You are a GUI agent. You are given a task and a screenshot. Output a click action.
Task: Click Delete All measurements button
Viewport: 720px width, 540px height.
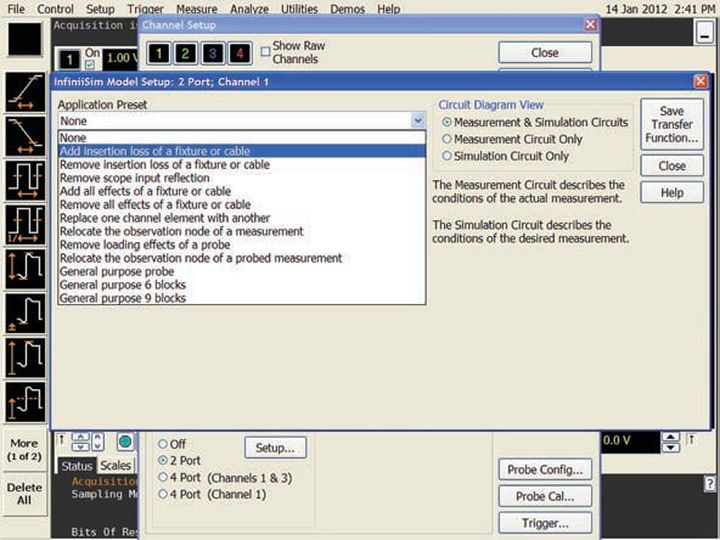pyautogui.click(x=25, y=494)
